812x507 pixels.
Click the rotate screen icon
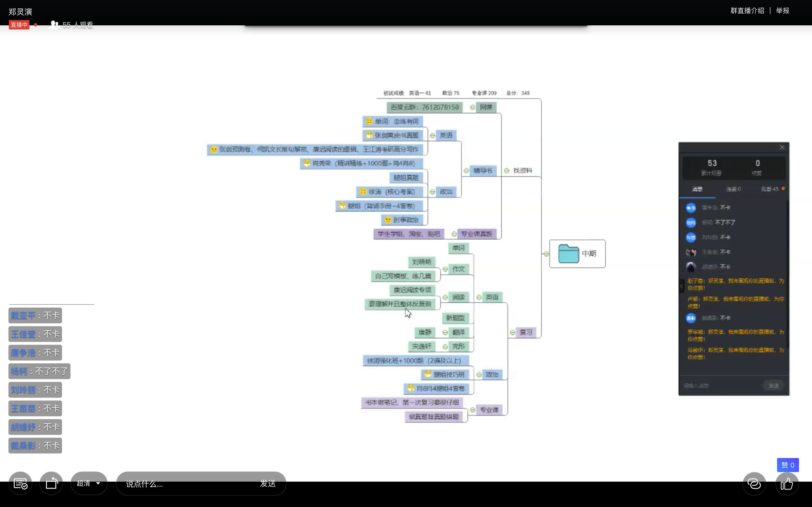(x=51, y=484)
